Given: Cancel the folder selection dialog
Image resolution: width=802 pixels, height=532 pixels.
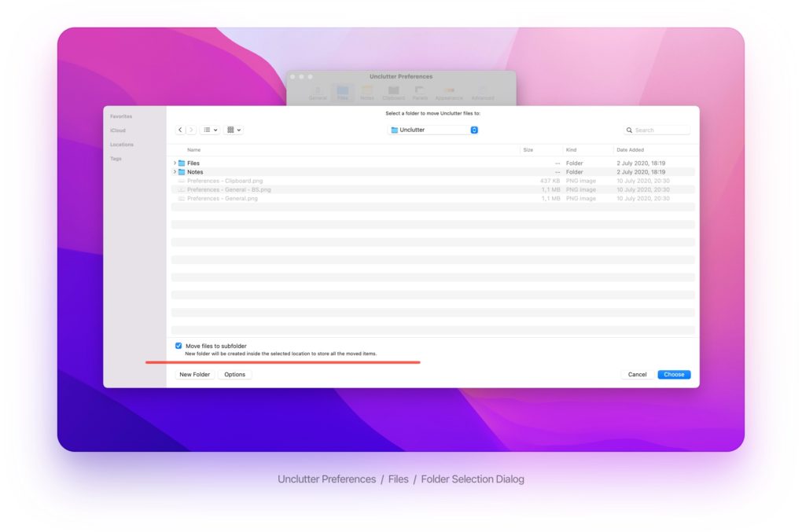Looking at the screenshot, I should (637, 375).
